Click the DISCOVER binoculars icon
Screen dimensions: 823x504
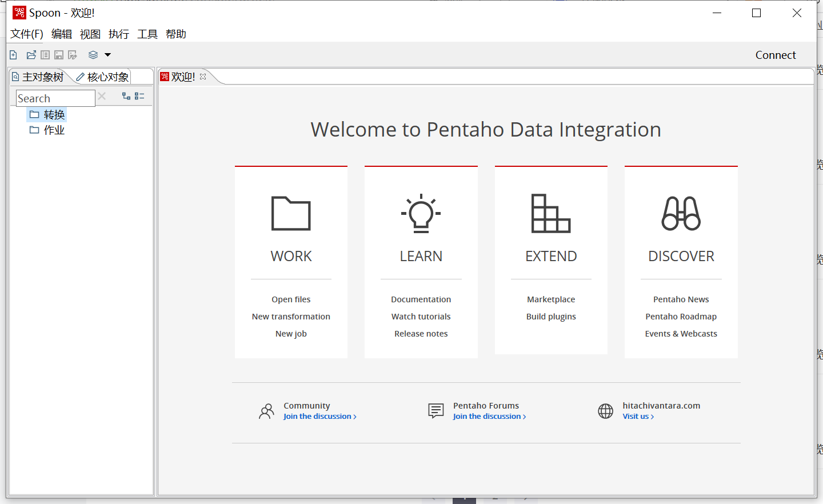click(x=681, y=213)
